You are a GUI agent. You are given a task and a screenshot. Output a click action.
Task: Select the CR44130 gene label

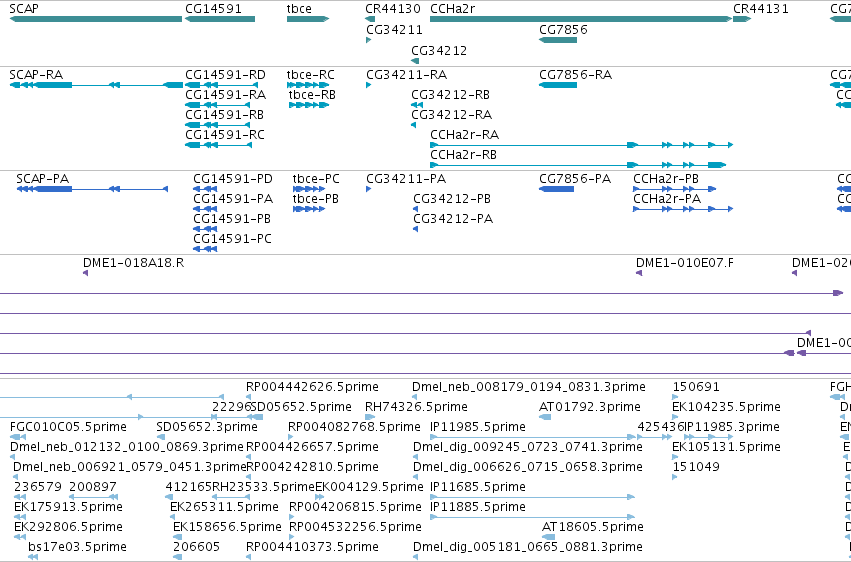click(393, 9)
